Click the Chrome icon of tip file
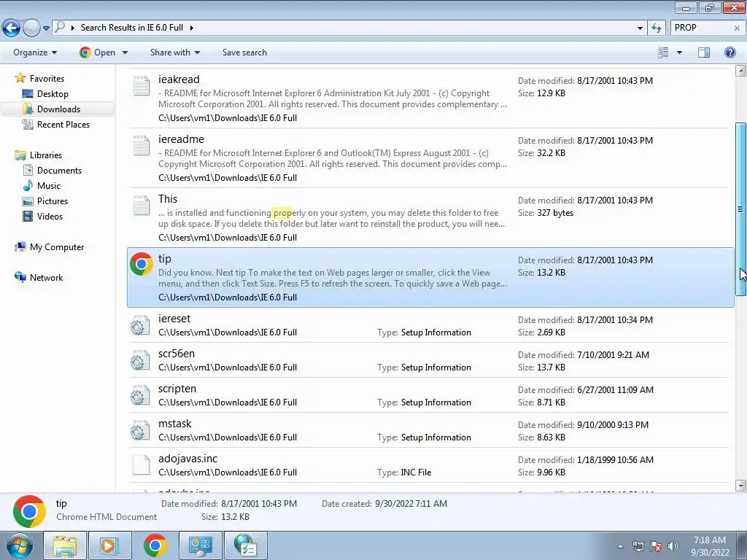Image resolution: width=747 pixels, height=560 pixels. point(142,264)
